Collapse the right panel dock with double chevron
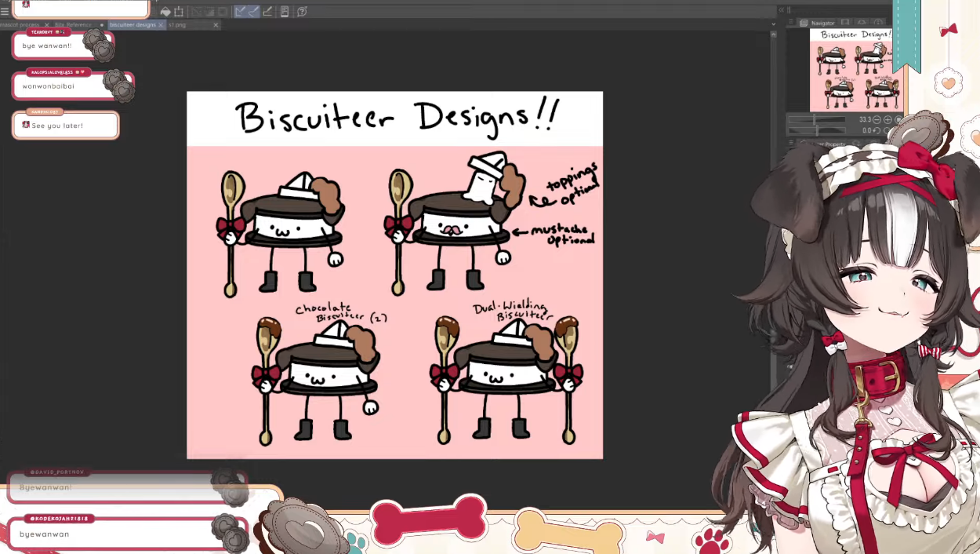Image resolution: width=980 pixels, height=554 pixels. click(781, 10)
